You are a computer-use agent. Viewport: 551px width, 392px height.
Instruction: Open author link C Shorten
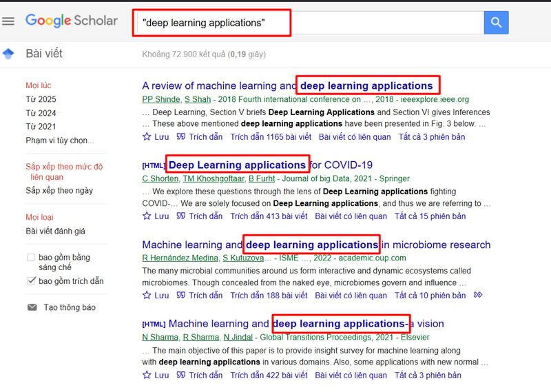[x=159, y=178]
